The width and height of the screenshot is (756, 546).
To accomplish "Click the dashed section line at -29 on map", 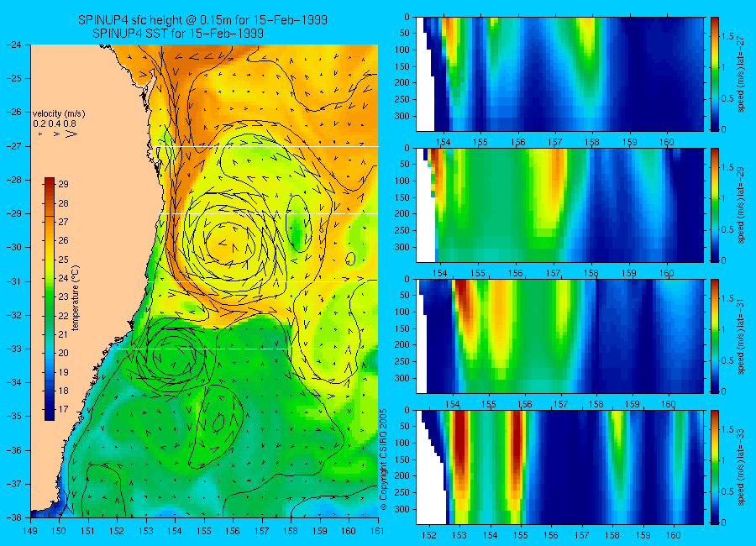I will (268, 213).
